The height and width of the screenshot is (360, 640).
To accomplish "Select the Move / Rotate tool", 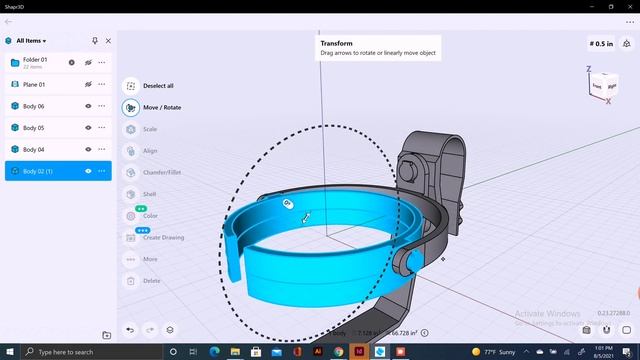I will pos(131,108).
